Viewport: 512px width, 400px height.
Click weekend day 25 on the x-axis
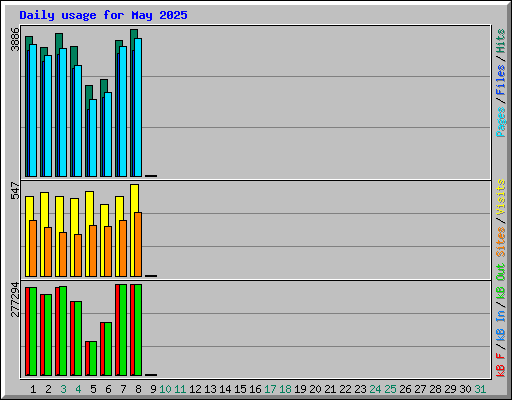[390, 389]
